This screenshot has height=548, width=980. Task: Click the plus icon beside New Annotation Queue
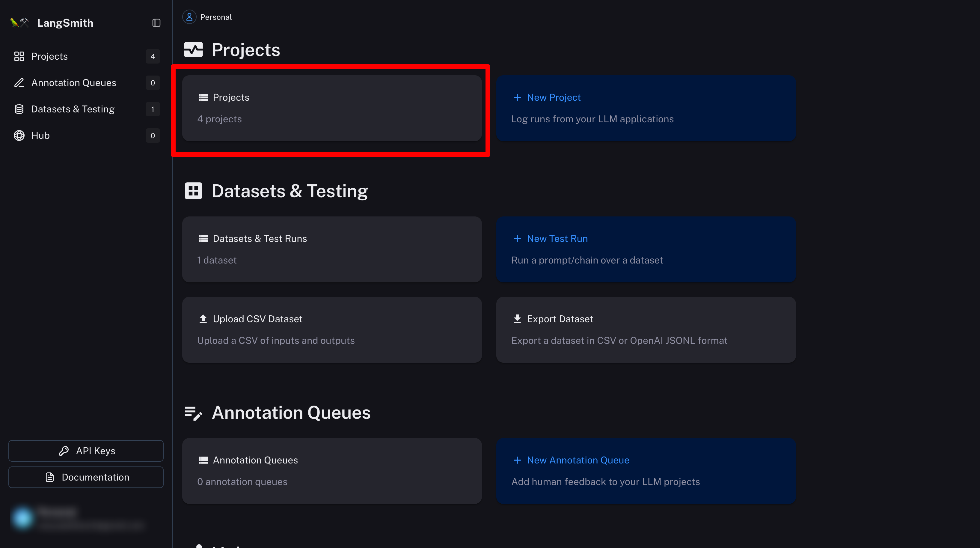click(x=517, y=460)
